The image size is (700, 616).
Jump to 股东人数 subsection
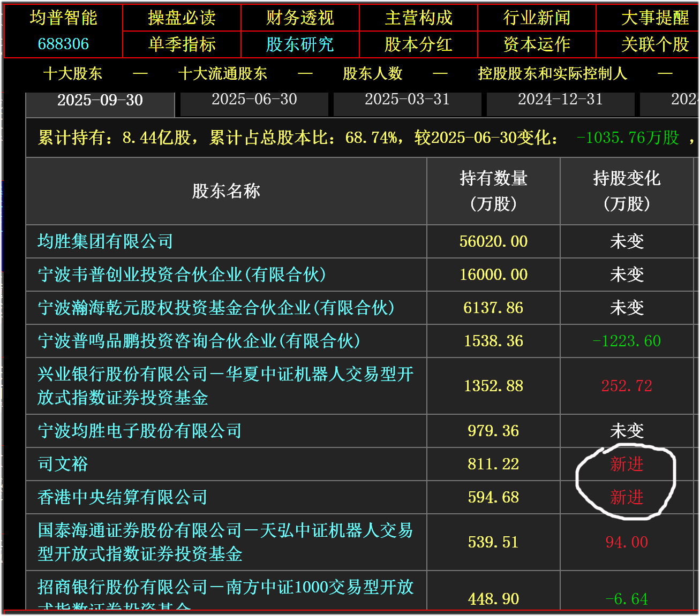pos(373,74)
